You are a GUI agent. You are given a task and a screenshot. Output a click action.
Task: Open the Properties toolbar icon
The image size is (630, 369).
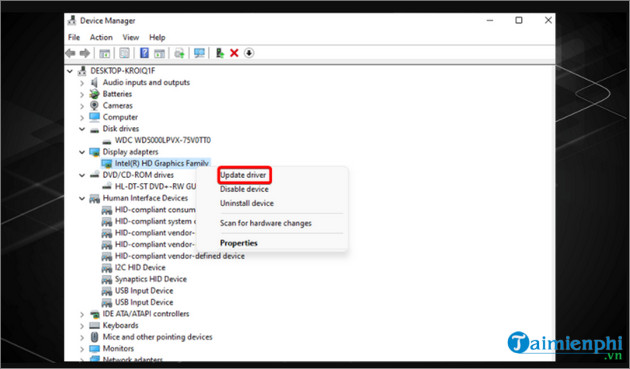(125, 53)
